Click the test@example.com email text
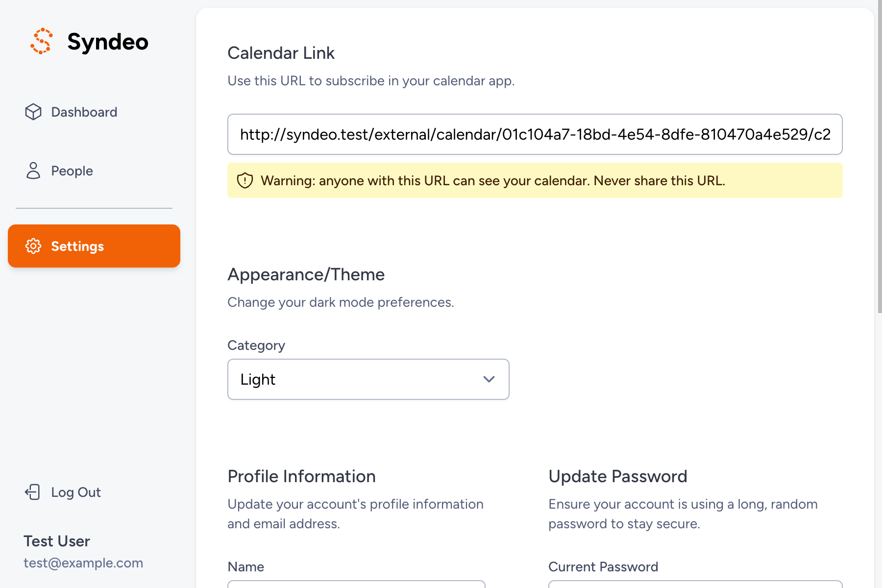This screenshot has height=588, width=882. (83, 563)
